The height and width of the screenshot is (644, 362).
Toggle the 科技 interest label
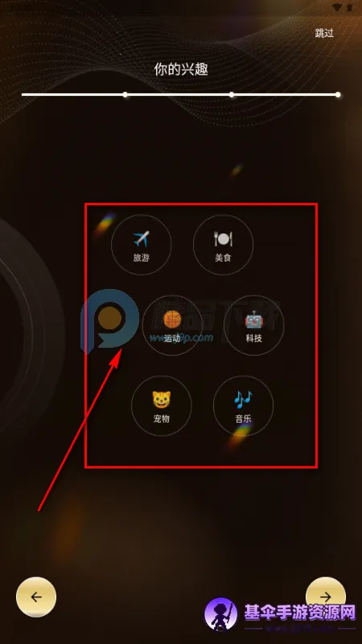253,339
